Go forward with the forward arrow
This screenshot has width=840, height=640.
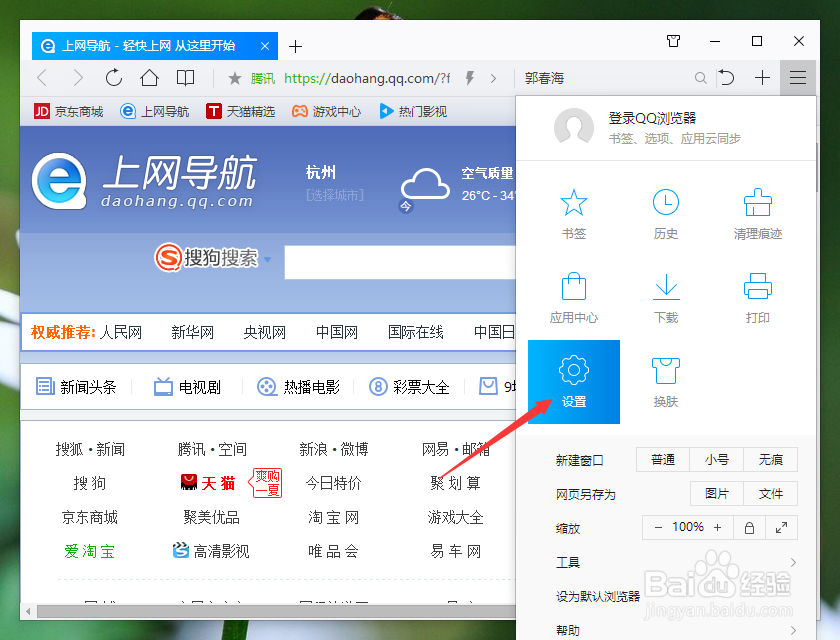tap(78, 78)
